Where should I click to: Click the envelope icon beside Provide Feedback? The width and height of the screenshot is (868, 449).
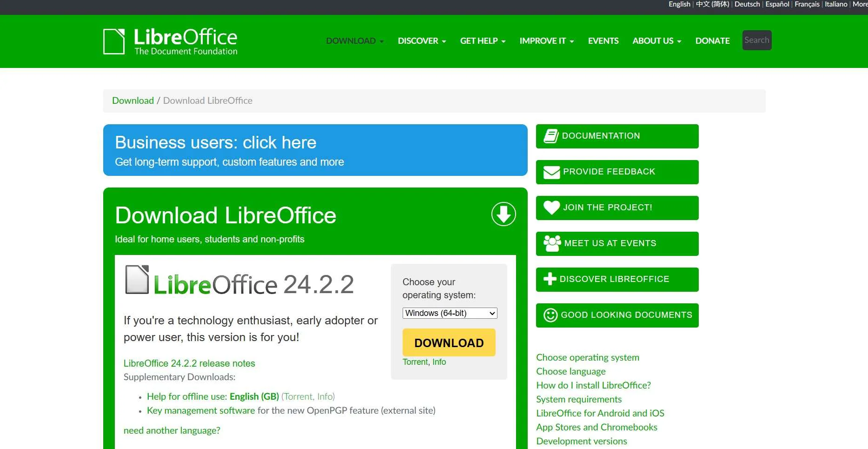click(x=552, y=172)
